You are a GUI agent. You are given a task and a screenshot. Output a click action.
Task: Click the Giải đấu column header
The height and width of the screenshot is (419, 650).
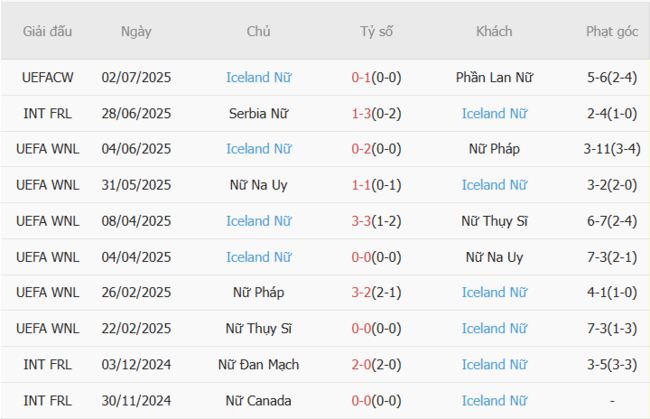pos(47,31)
